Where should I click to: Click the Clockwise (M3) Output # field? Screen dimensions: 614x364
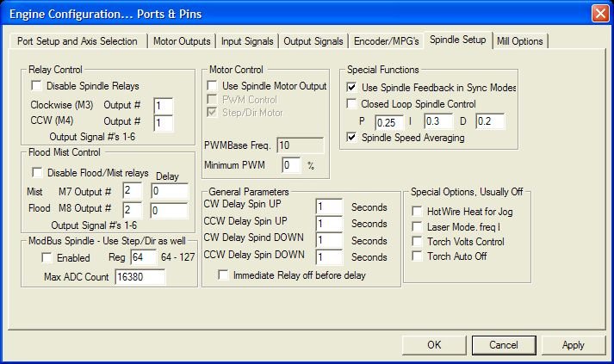point(162,104)
